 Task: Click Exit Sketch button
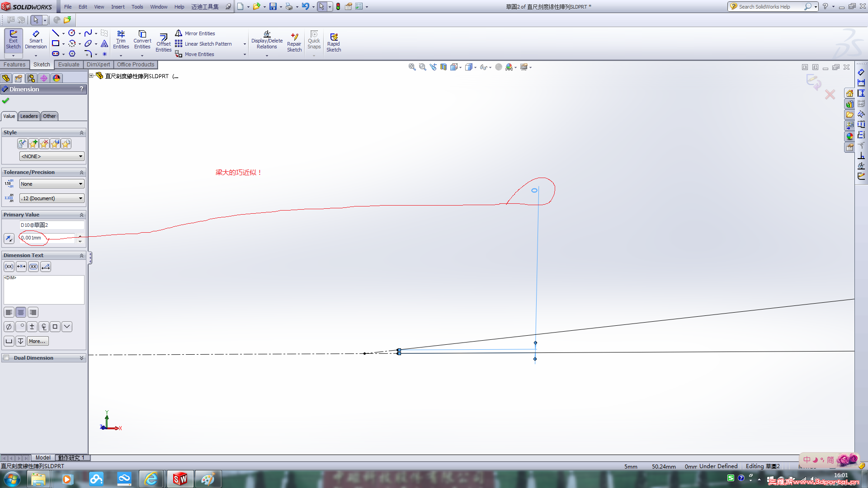click(13, 41)
